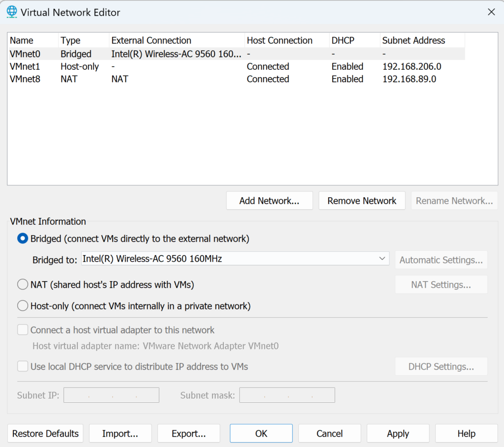Click the Cancel button
The image size is (504, 447).
pos(329,434)
